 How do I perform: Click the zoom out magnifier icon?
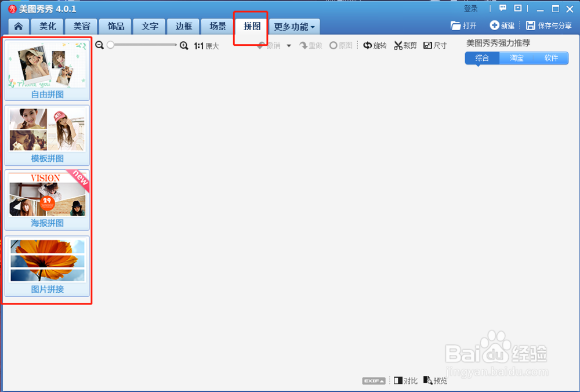tap(100, 45)
